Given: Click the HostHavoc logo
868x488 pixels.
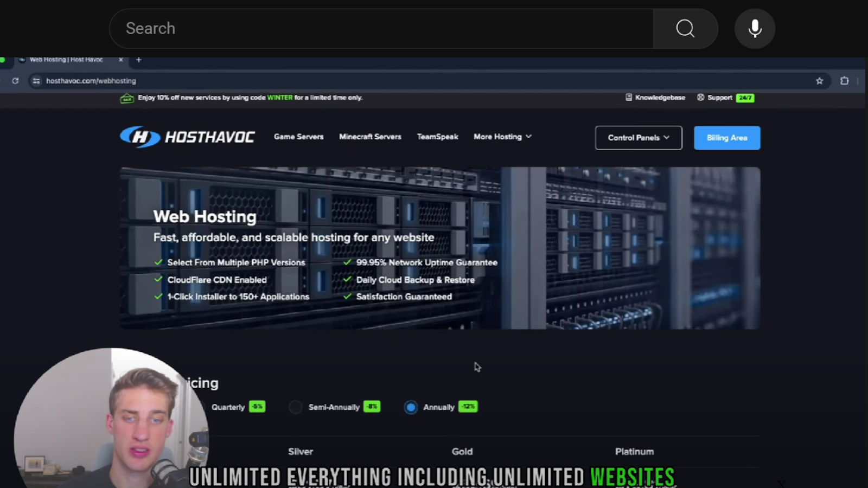Looking at the screenshot, I should 187,137.
